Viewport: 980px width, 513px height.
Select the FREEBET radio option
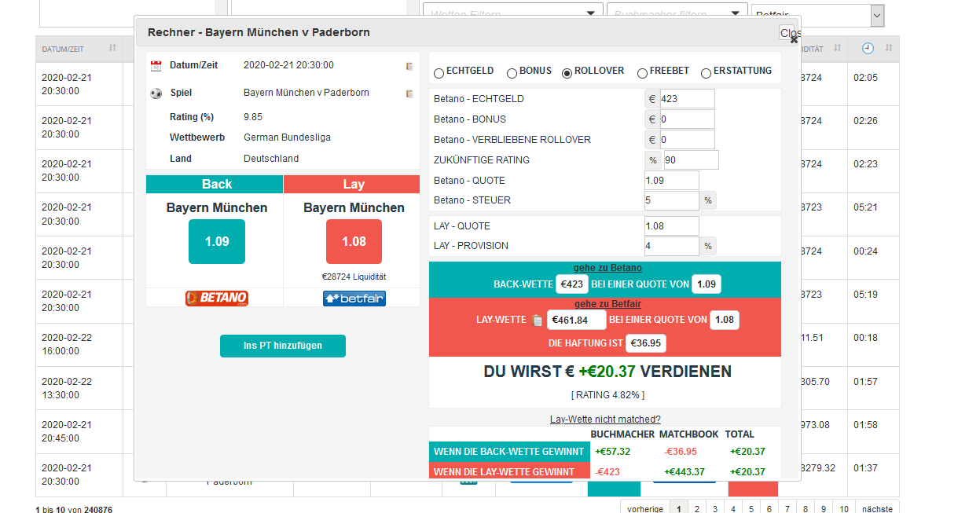coord(642,72)
